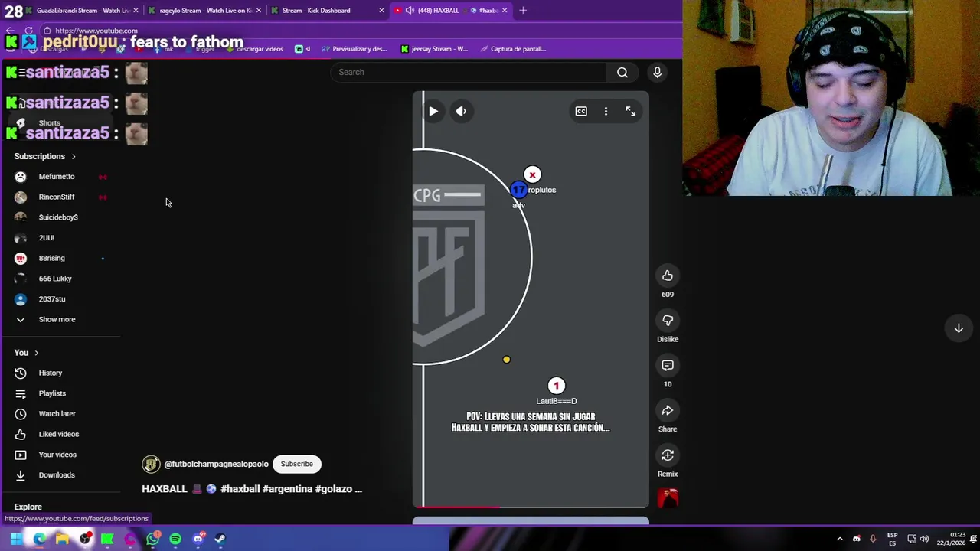The image size is (980, 551).
Task: Click the #argentina hashtag in the title
Action: coord(287,489)
